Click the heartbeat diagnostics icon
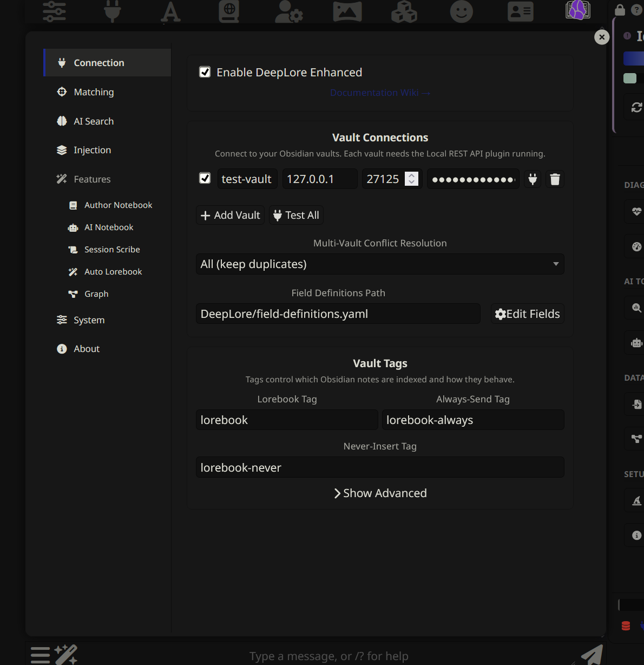 pyautogui.click(x=636, y=211)
